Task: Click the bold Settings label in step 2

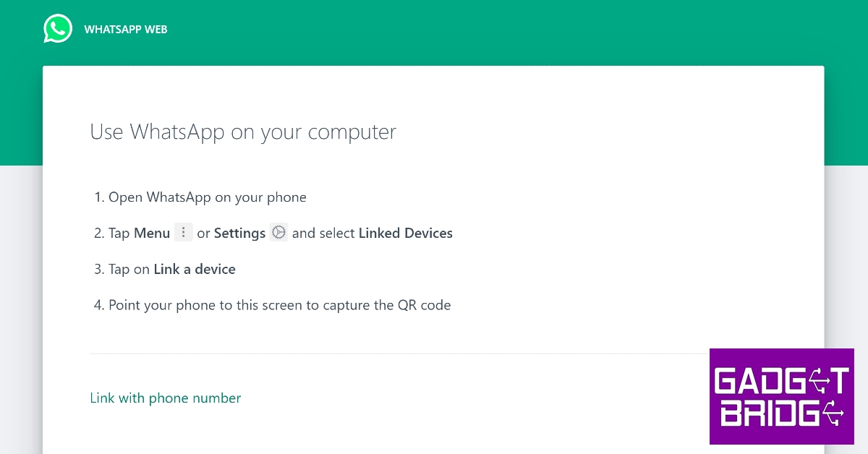Action: point(239,234)
